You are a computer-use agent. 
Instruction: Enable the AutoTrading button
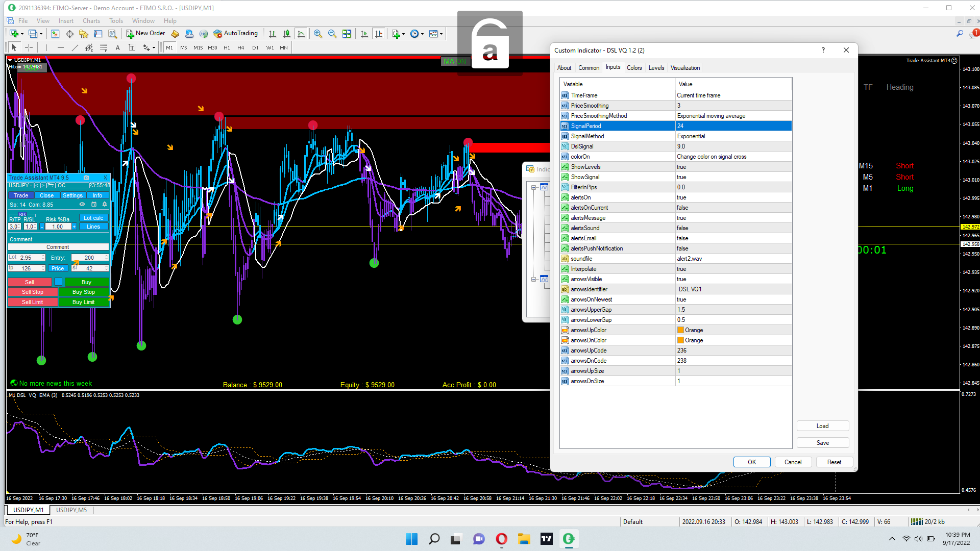pos(235,34)
